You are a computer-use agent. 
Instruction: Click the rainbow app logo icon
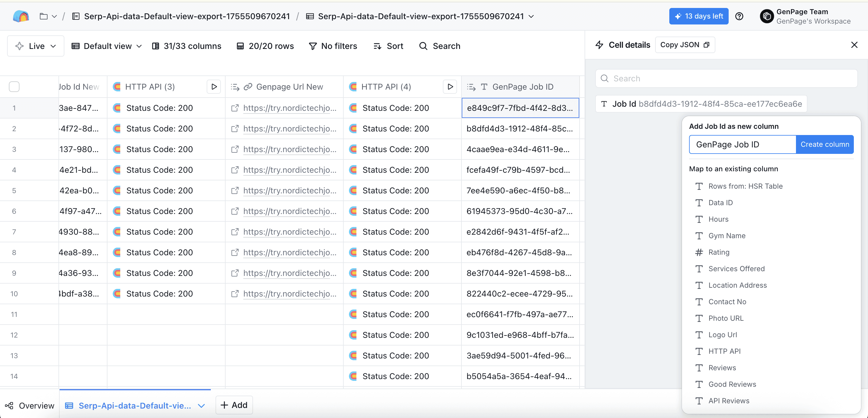[21, 16]
